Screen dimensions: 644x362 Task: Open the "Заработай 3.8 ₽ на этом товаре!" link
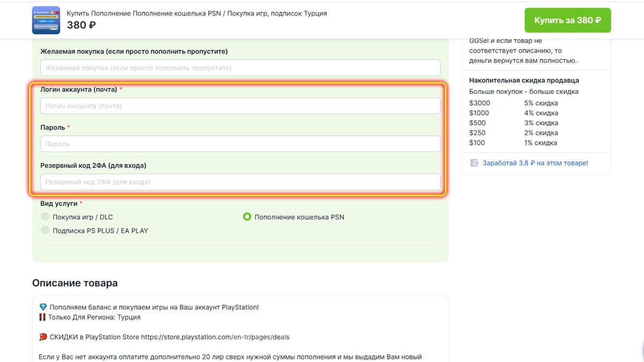coord(535,163)
